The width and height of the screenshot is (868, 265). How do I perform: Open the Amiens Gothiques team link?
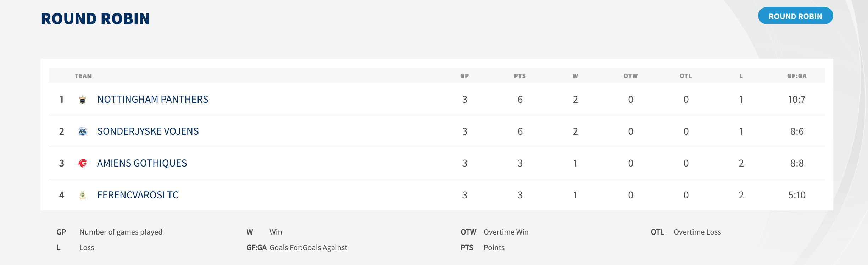[142, 163]
